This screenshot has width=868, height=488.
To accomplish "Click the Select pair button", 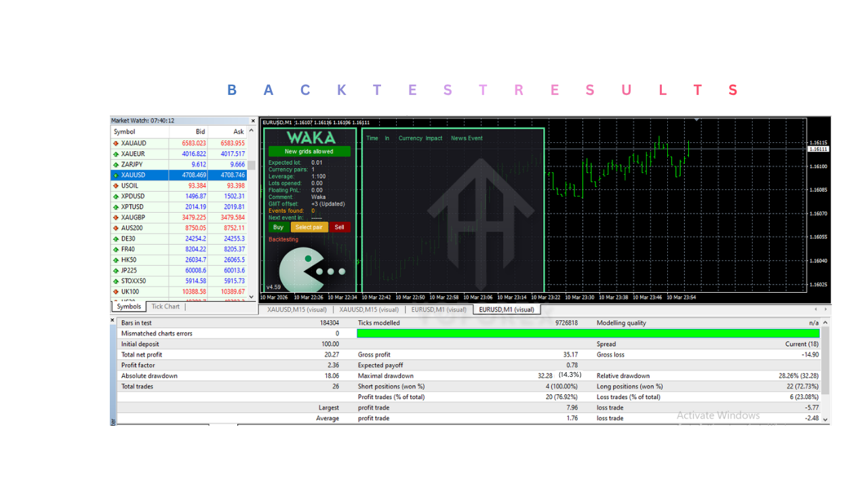I will pyautogui.click(x=309, y=227).
